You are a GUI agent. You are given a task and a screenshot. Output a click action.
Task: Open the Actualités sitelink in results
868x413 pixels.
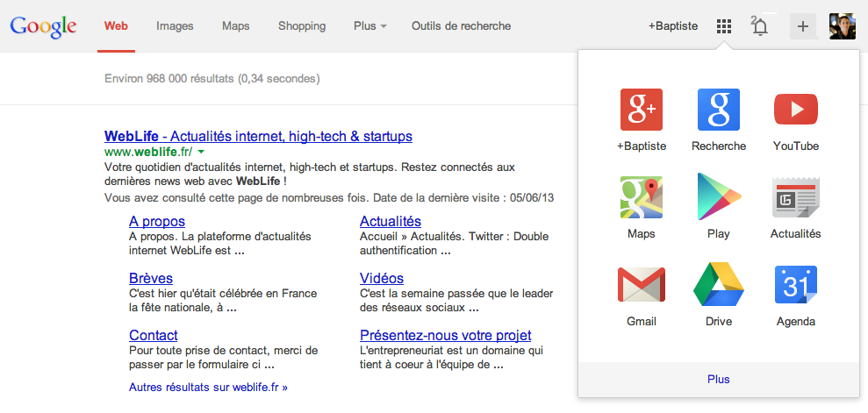pos(391,222)
